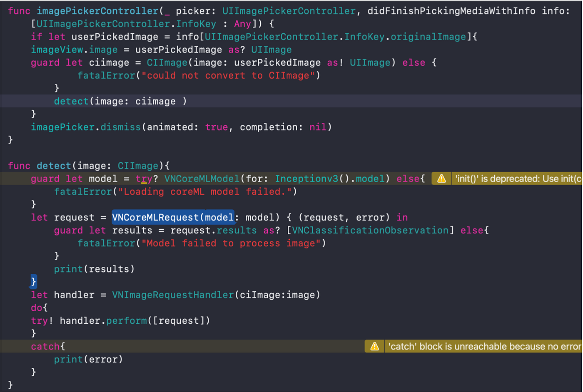Select the highlighted closing brace
The width and height of the screenshot is (583, 392).
(34, 281)
